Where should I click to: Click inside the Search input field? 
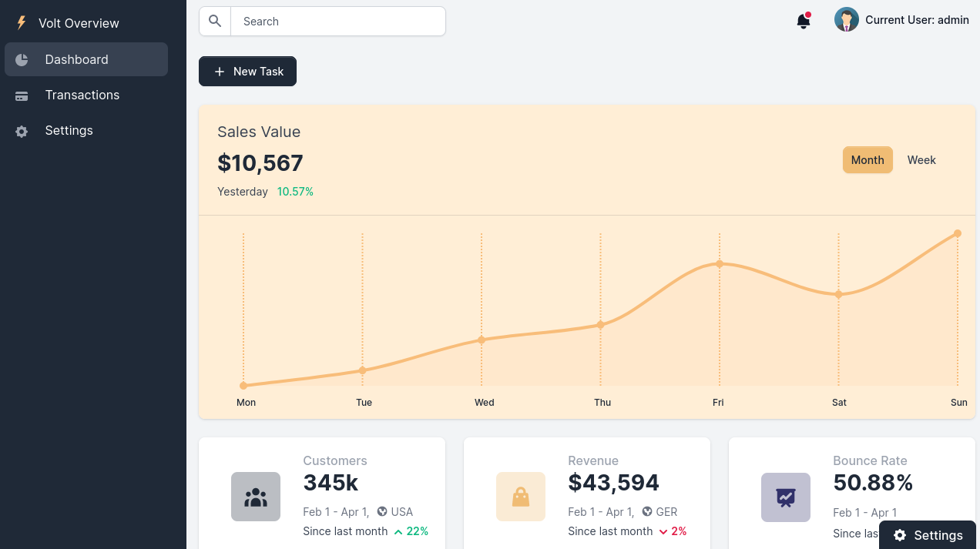(339, 21)
